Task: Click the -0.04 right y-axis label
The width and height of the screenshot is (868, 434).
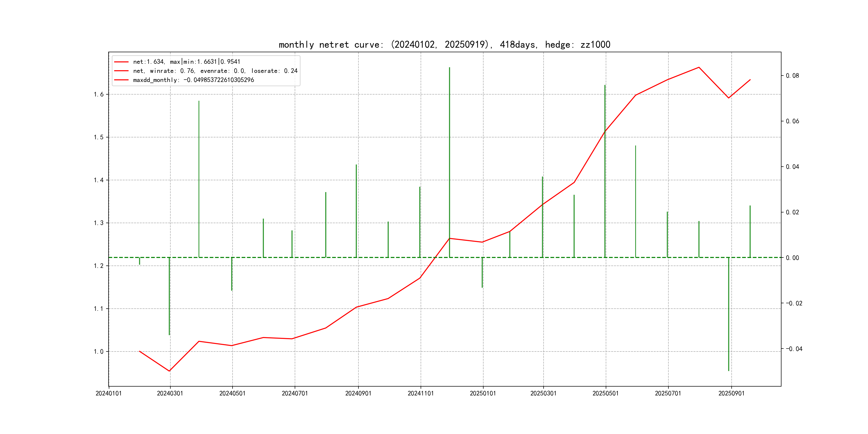Action: (x=794, y=349)
